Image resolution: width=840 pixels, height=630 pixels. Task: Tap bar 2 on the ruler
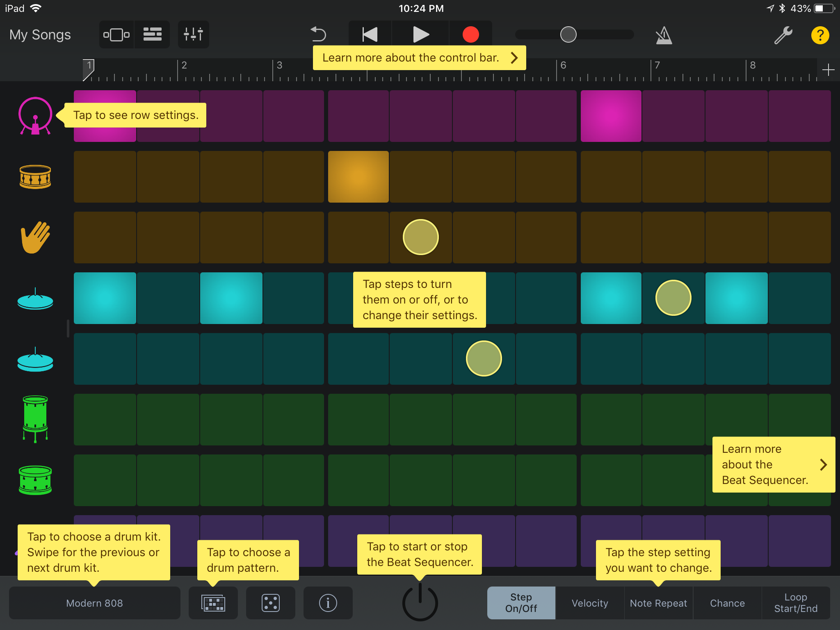pyautogui.click(x=184, y=65)
